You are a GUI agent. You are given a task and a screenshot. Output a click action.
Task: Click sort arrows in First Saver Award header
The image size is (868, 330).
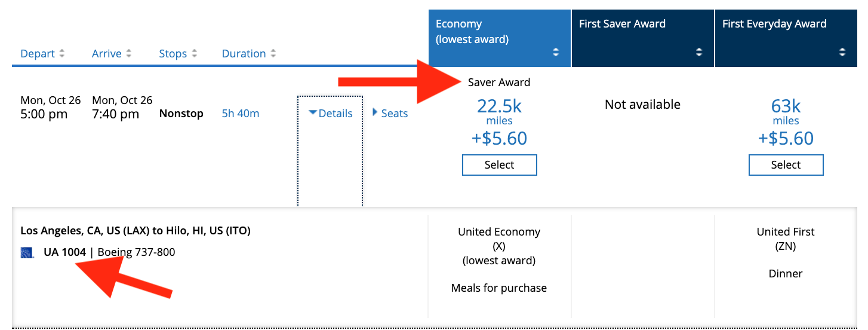[699, 52]
